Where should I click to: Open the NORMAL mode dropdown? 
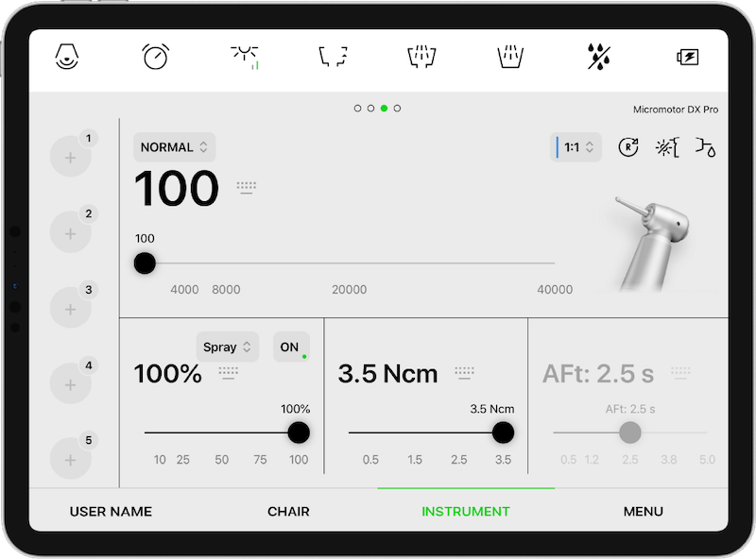[x=175, y=147]
